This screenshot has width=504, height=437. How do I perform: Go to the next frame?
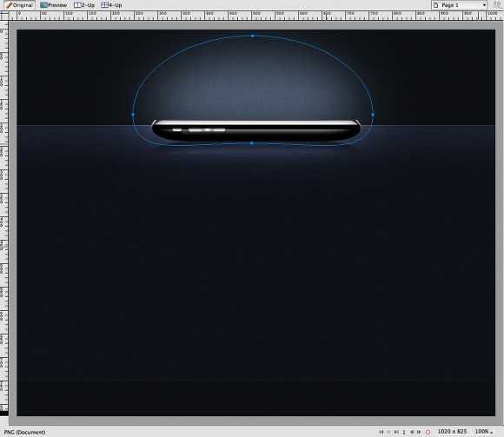coord(419,432)
